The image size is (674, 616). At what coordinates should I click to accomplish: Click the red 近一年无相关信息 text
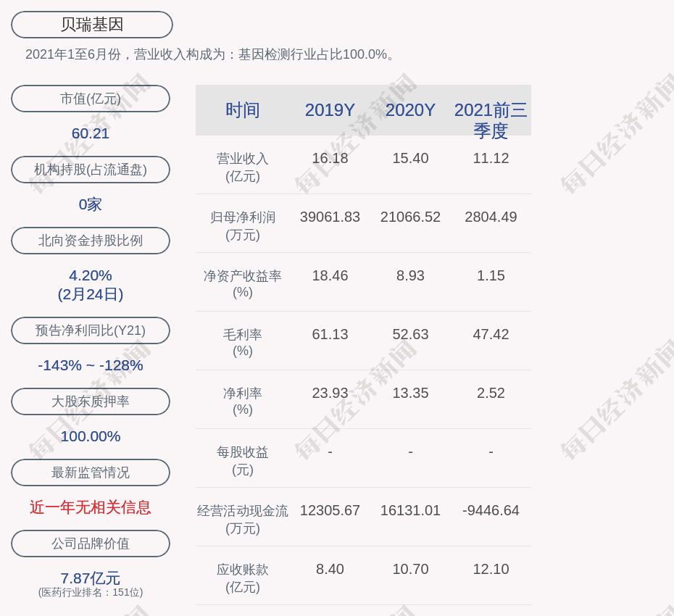point(91,507)
